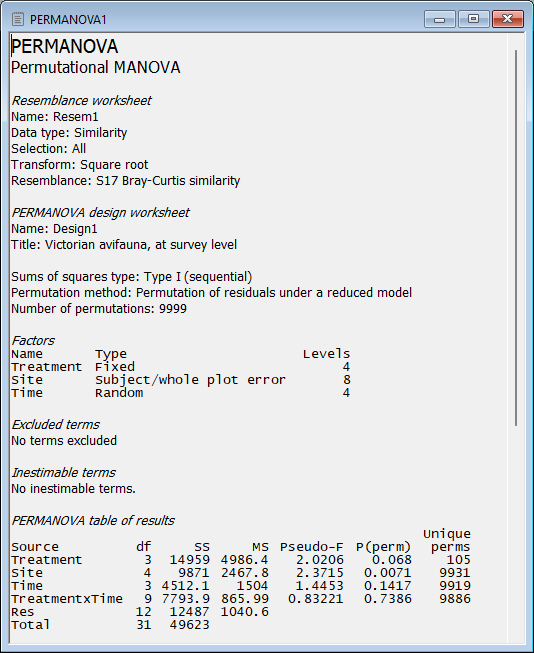Click the 'Selection: All' line
The image size is (534, 653).
coord(48,149)
